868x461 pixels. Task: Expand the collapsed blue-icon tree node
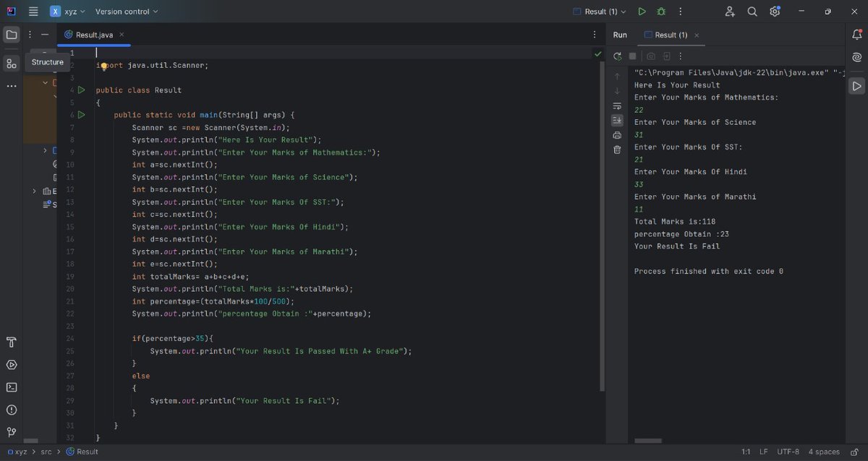(46, 150)
